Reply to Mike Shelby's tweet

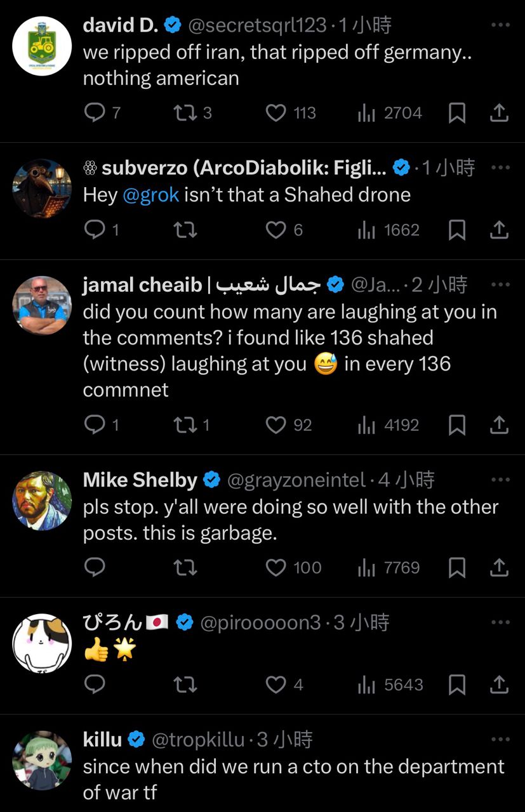point(95,567)
